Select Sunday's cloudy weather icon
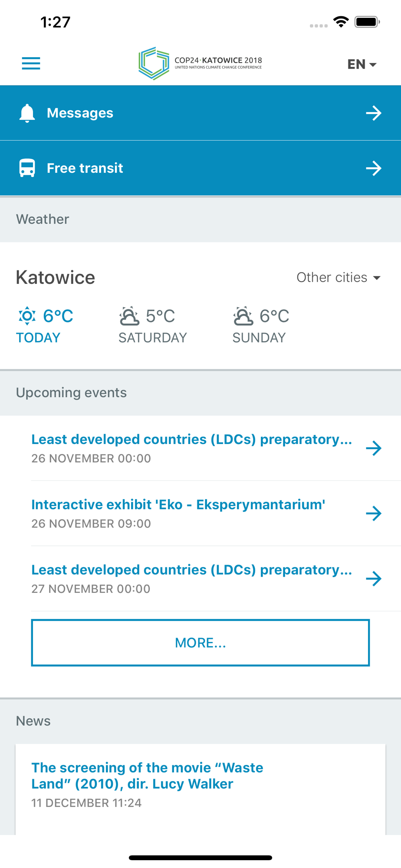 [x=243, y=316]
